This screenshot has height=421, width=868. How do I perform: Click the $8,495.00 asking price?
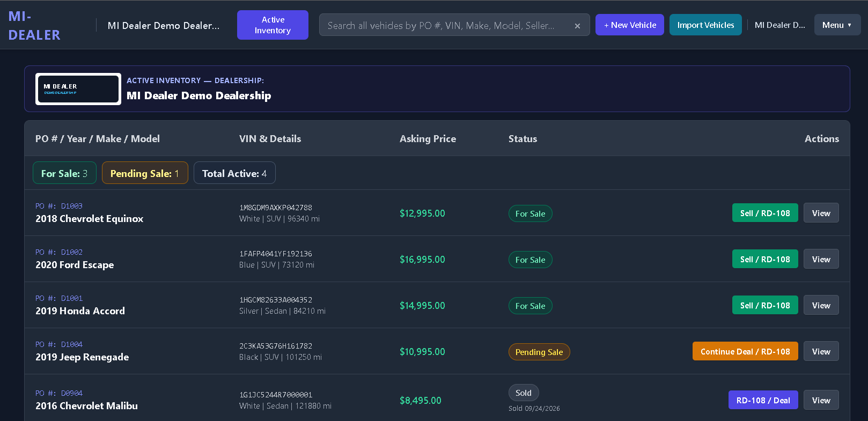421,400
